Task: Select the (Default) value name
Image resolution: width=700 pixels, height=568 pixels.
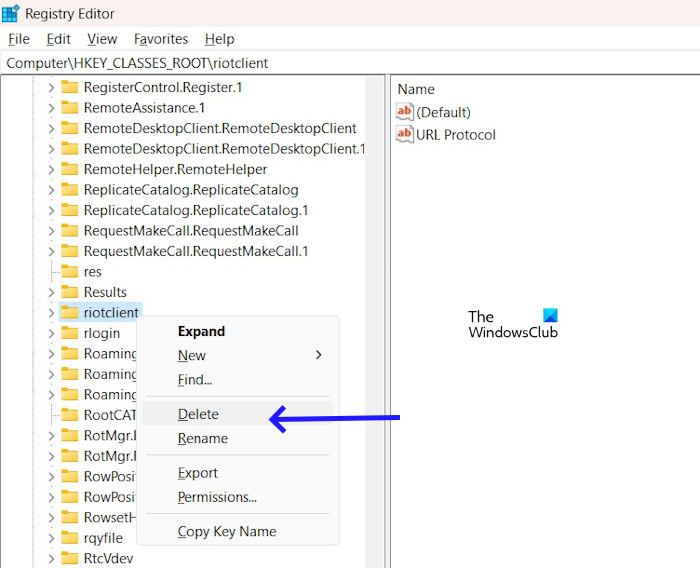Action: [443, 112]
